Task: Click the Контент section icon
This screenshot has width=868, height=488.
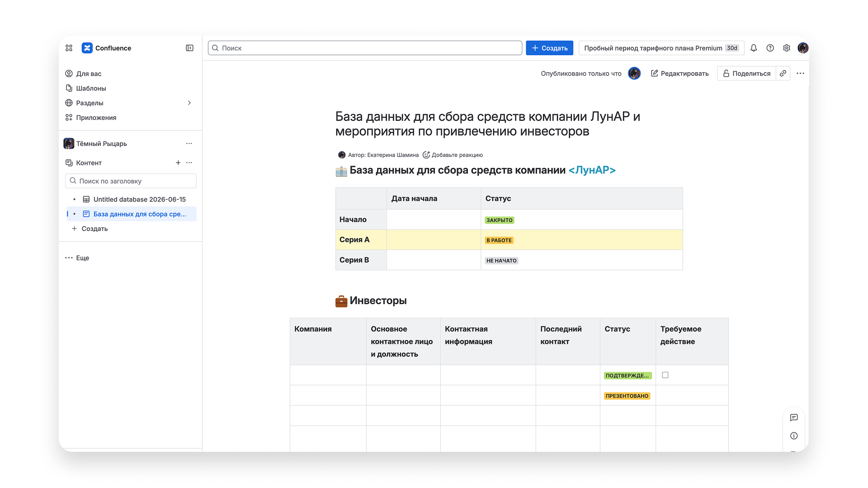Action: [69, 163]
